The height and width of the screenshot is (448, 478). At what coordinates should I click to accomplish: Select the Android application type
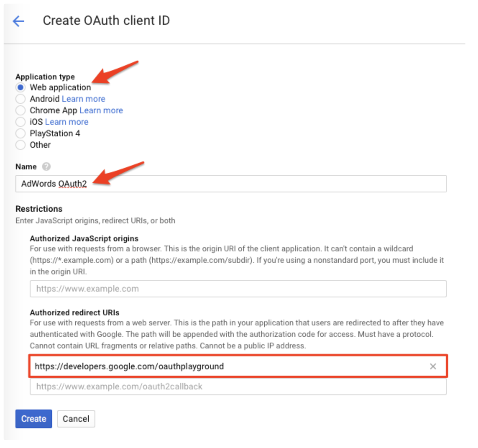coord(20,99)
